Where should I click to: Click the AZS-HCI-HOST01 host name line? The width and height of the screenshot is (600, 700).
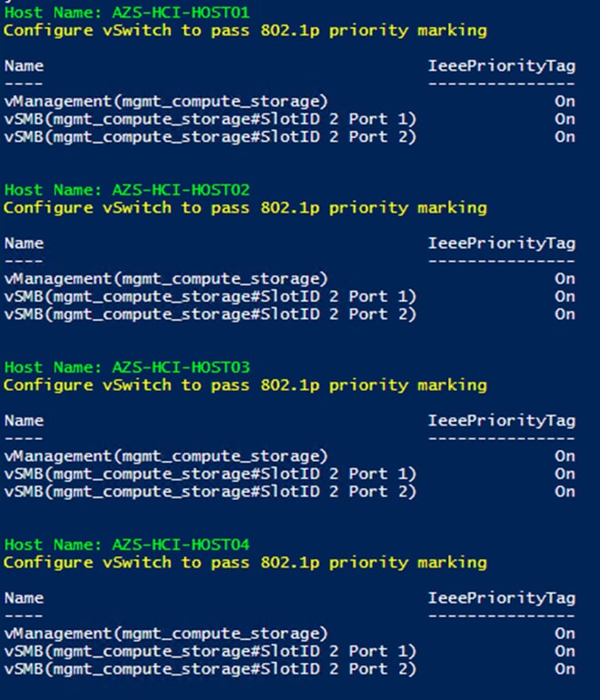(x=126, y=13)
